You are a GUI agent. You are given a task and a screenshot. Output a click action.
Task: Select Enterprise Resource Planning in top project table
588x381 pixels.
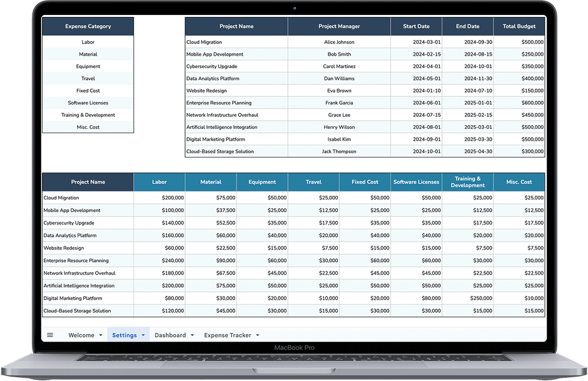[236, 103]
